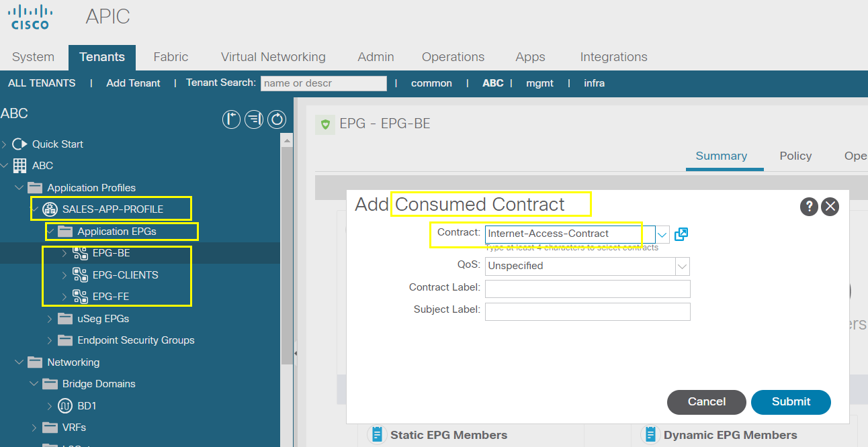Expand the EPG-FE tree node

click(64, 297)
